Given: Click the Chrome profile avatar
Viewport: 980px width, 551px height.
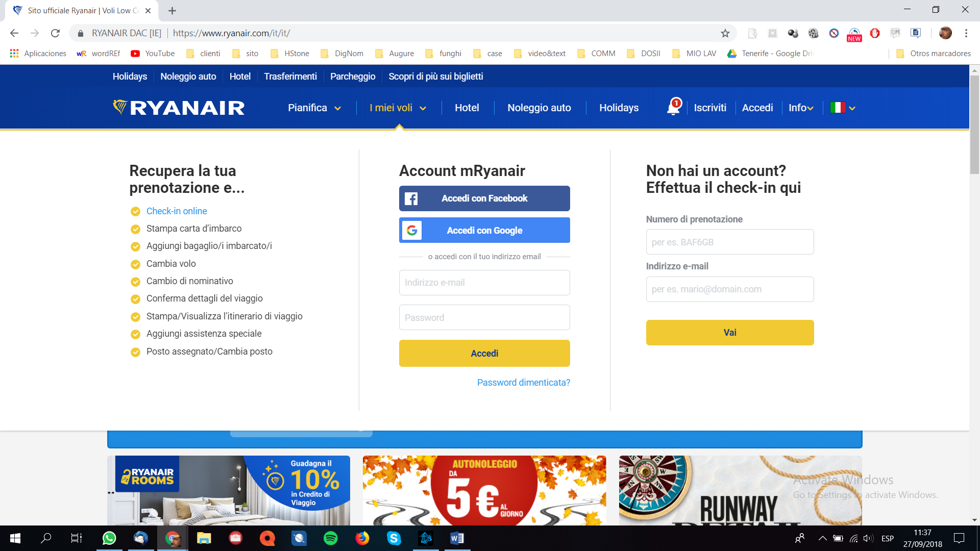Looking at the screenshot, I should click(x=945, y=33).
